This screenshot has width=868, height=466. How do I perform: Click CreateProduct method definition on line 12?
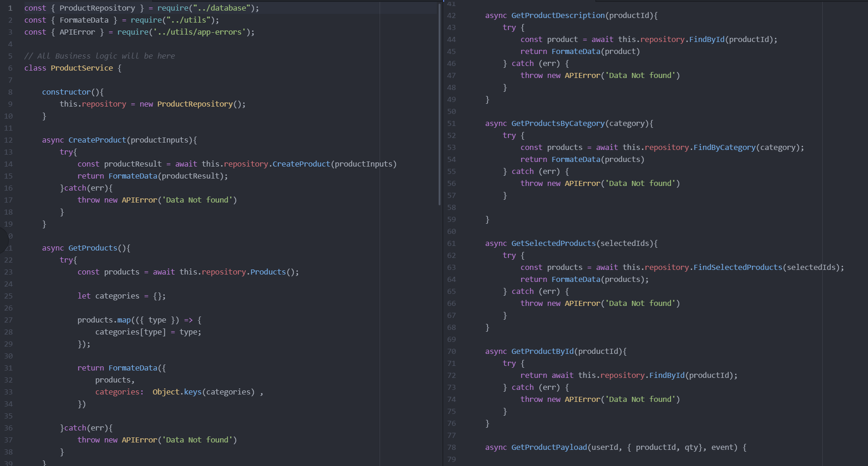(97, 140)
